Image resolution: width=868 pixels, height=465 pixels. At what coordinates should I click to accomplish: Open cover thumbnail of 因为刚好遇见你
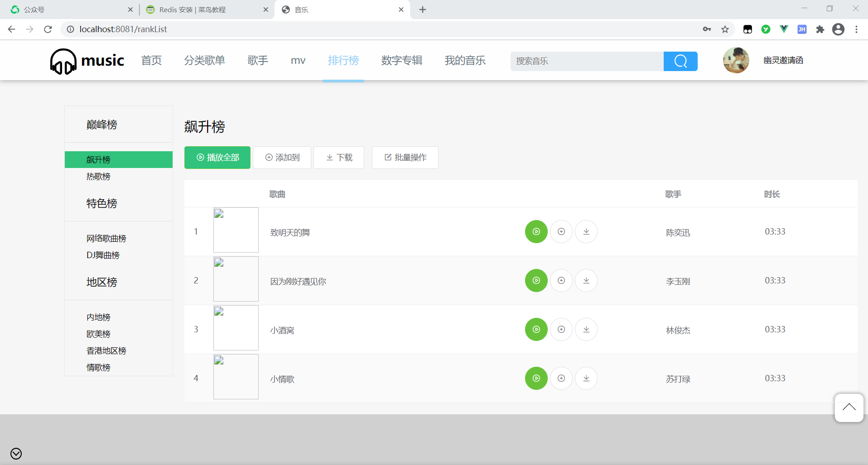[236, 279]
